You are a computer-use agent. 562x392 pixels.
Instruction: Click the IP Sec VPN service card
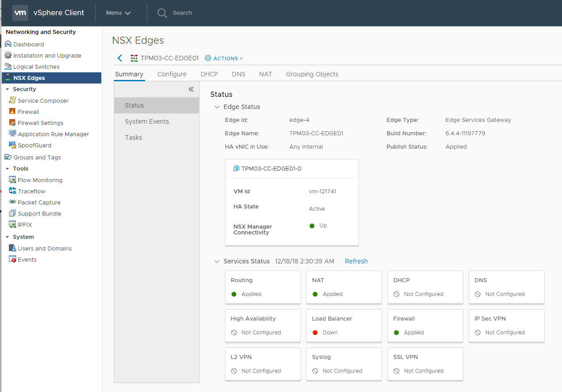(x=506, y=325)
